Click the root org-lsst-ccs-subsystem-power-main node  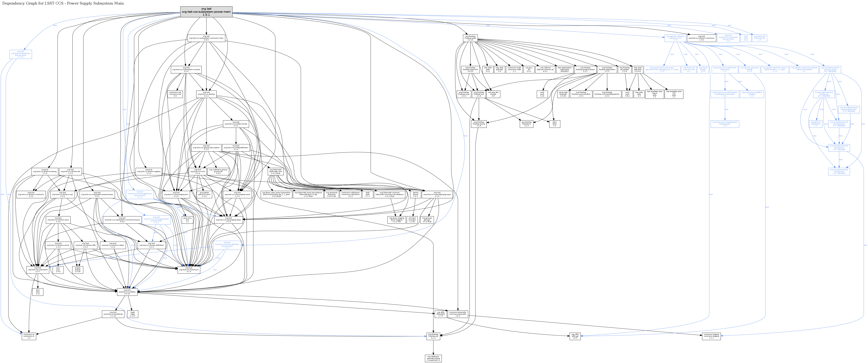(206, 12)
